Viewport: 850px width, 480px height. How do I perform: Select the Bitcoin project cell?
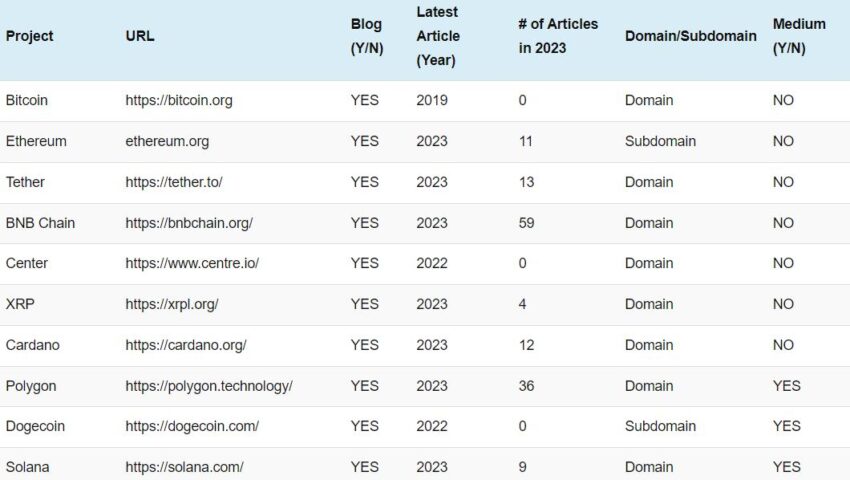pos(27,100)
